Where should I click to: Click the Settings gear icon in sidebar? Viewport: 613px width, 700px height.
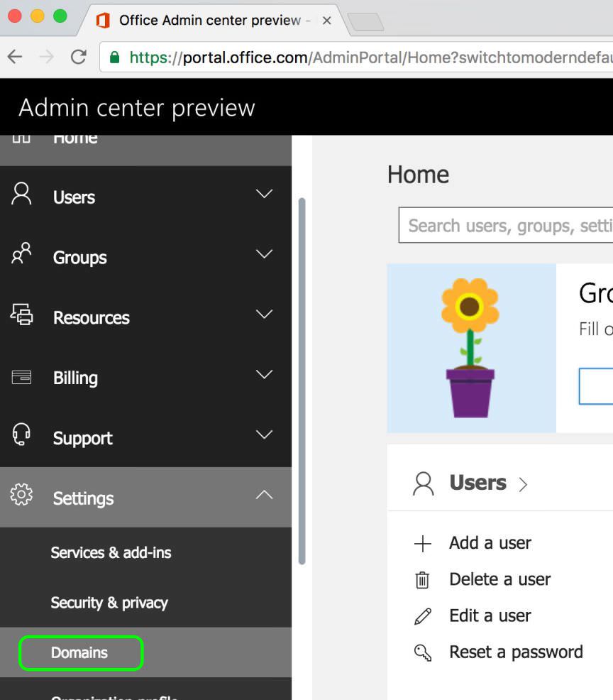[21, 495]
